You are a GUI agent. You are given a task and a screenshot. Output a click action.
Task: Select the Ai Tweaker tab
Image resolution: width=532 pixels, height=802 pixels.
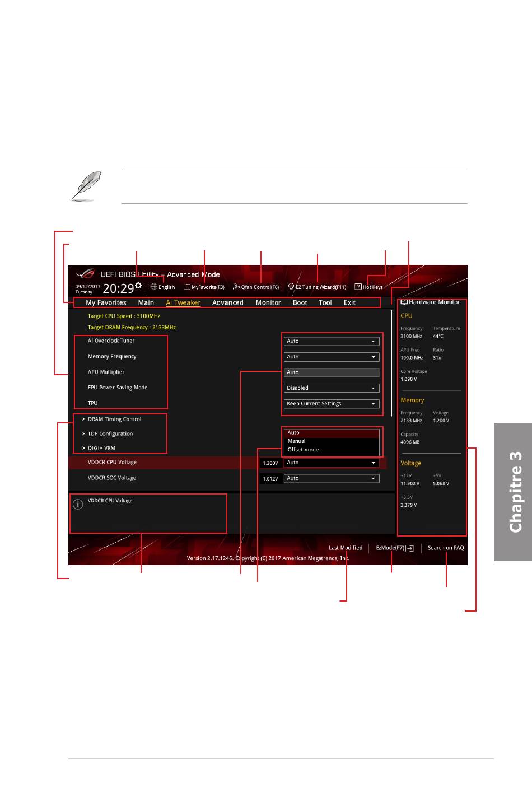click(x=183, y=302)
